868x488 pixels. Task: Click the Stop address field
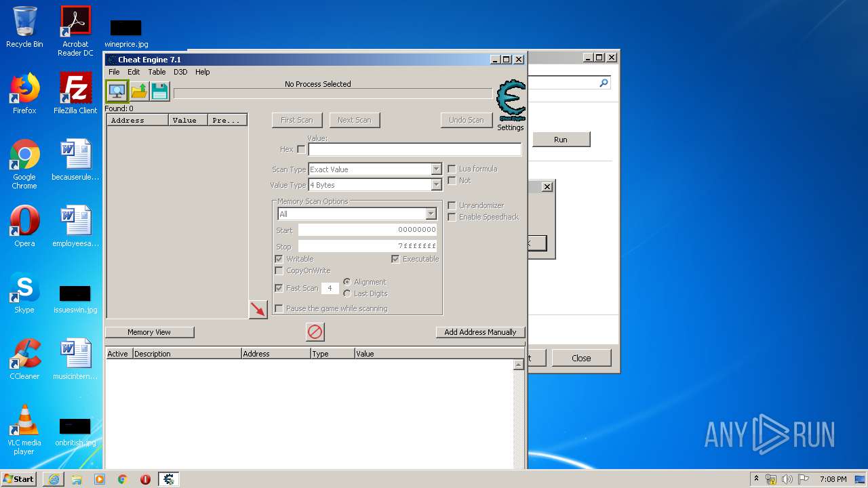point(368,246)
